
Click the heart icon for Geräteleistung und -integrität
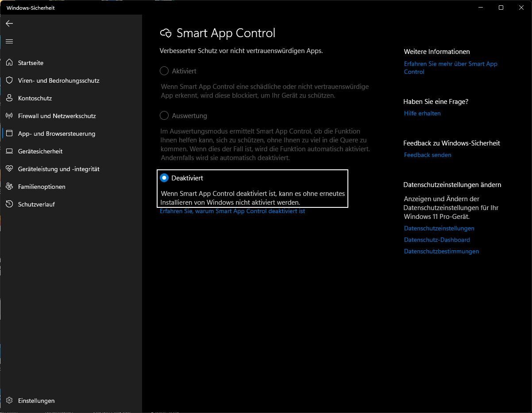click(x=9, y=169)
